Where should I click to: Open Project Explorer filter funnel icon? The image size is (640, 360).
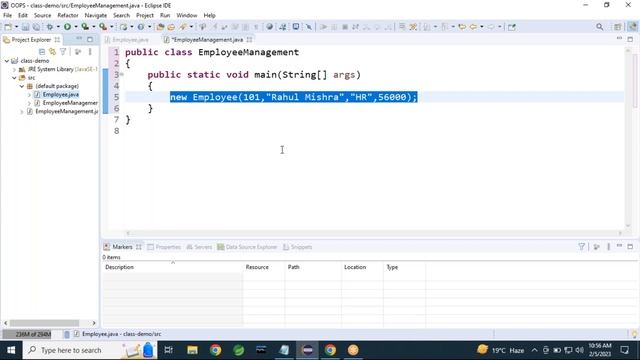[63, 52]
